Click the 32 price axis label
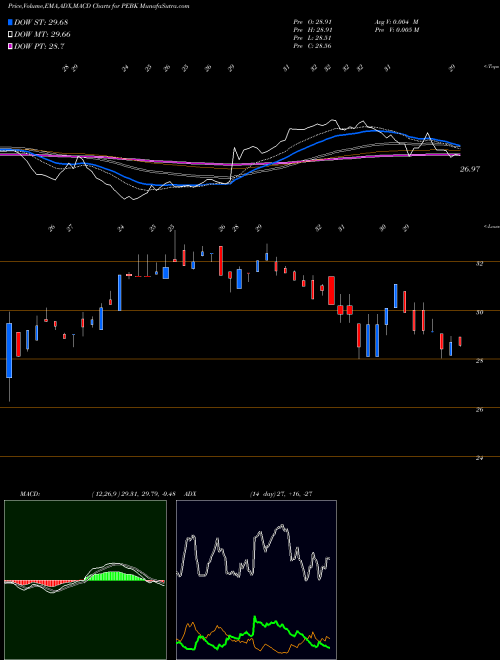Viewport: 500px width, 660px height. pos(479,264)
